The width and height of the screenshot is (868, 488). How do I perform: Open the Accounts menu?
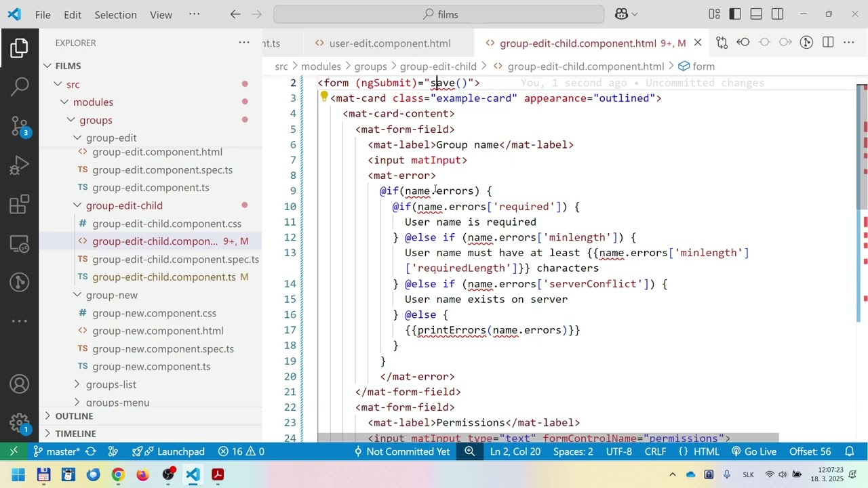tap(20, 384)
